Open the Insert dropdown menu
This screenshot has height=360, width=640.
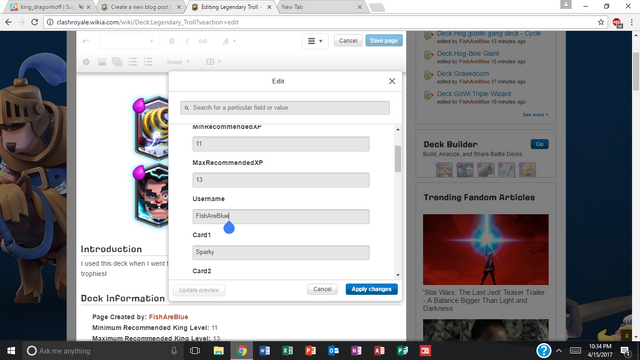point(178,62)
